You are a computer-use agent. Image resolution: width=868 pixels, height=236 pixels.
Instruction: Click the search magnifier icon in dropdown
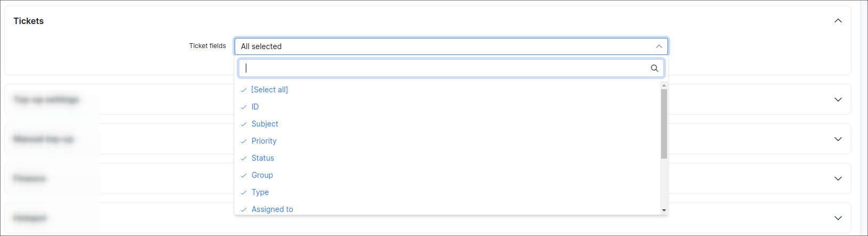(x=654, y=68)
